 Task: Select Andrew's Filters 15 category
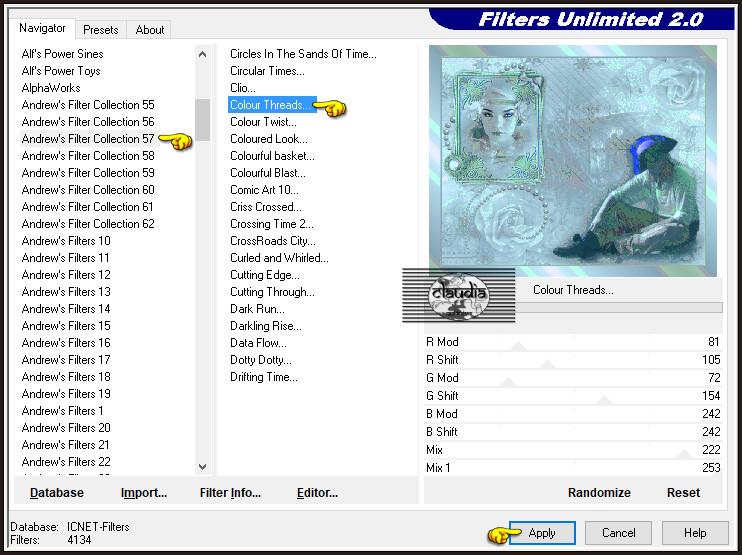click(66, 326)
